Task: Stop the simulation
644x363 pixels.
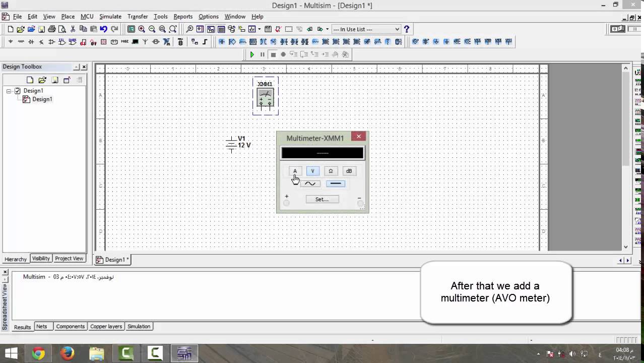Action: pyautogui.click(x=273, y=54)
